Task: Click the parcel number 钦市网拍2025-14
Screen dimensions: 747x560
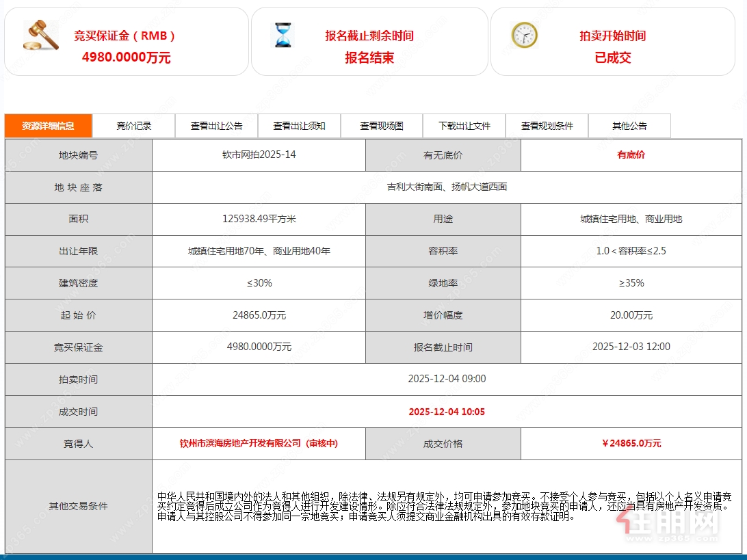Action: tap(260, 155)
